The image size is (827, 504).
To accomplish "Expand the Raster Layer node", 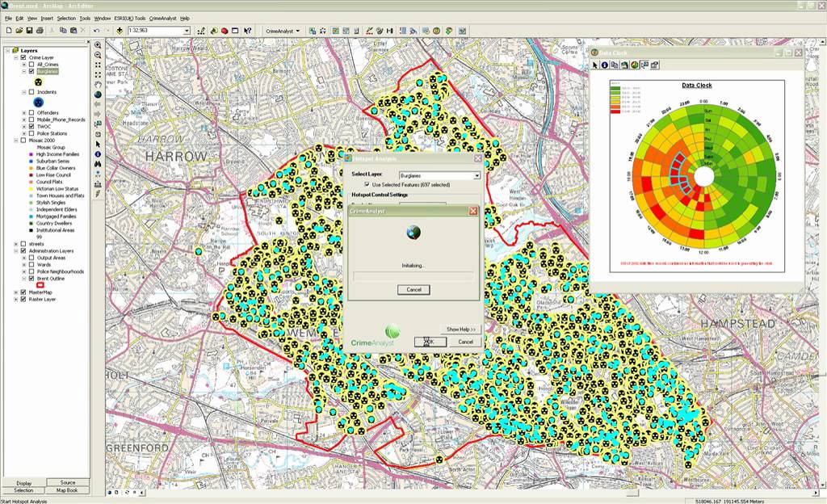I will pyautogui.click(x=16, y=299).
